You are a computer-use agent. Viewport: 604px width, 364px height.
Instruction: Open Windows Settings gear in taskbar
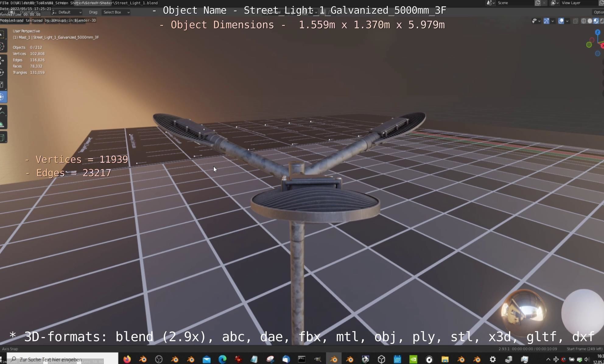pyautogui.click(x=493, y=359)
